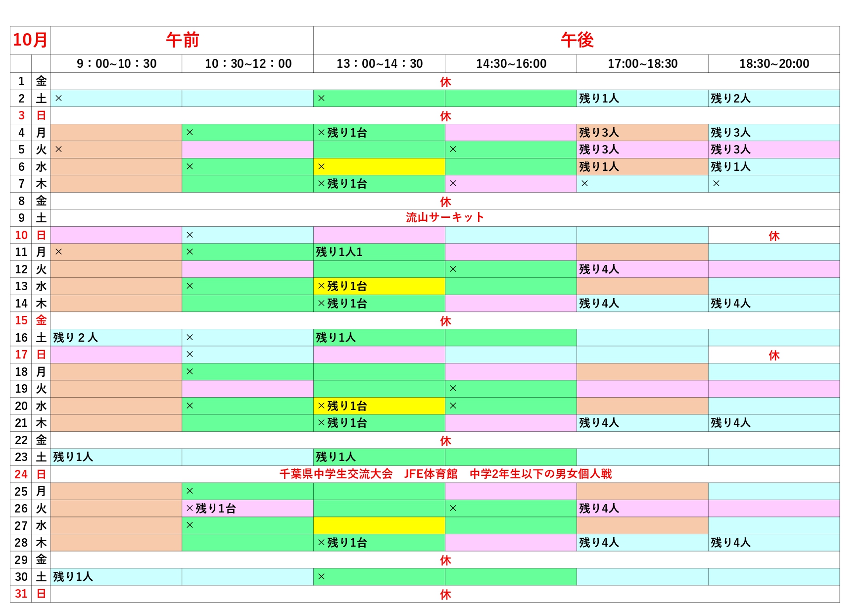Click ×残り1台 in the day 26 row
This screenshot has height=614, width=868.
click(211, 509)
